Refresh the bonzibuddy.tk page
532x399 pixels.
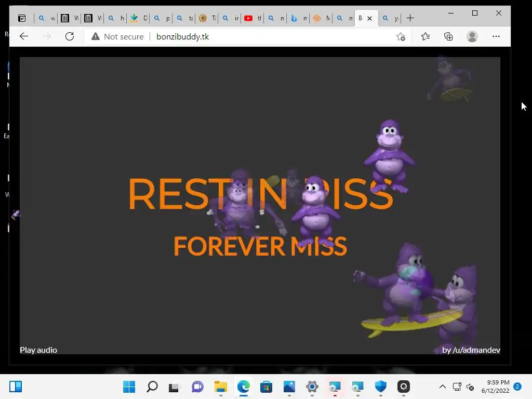pyautogui.click(x=70, y=36)
